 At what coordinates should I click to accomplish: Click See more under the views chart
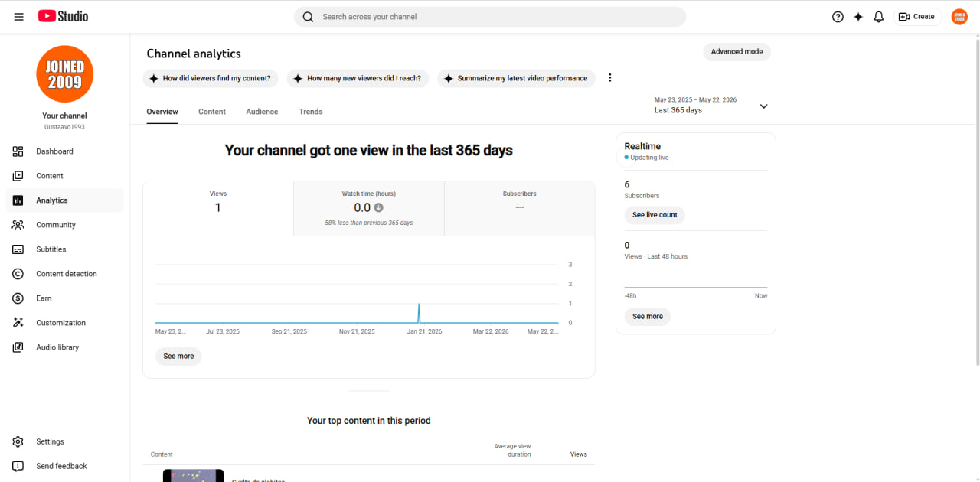(x=178, y=357)
